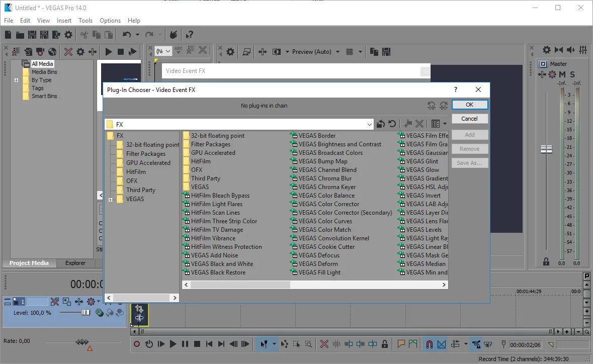
Task: Copy snapshot to clipboard icon in preview
Action: point(374,52)
